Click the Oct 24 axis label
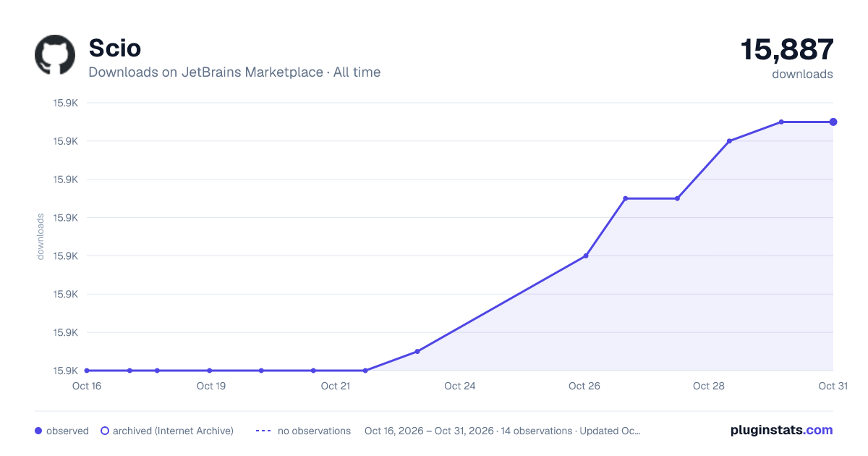 click(460, 386)
